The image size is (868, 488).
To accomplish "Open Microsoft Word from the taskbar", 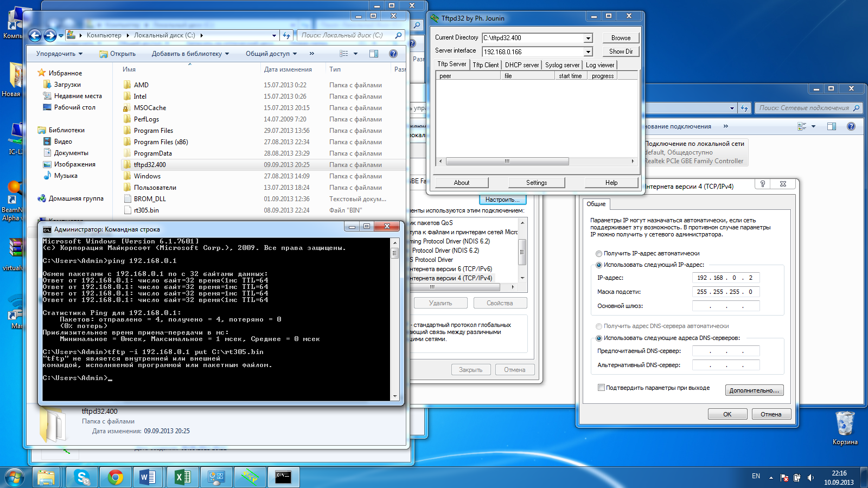I will [148, 477].
